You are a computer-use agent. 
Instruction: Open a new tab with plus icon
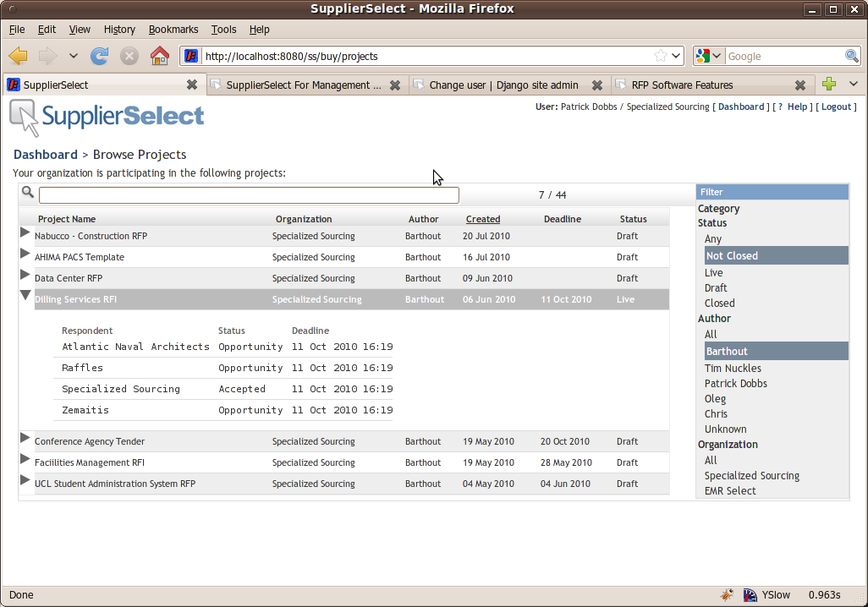[x=829, y=84]
